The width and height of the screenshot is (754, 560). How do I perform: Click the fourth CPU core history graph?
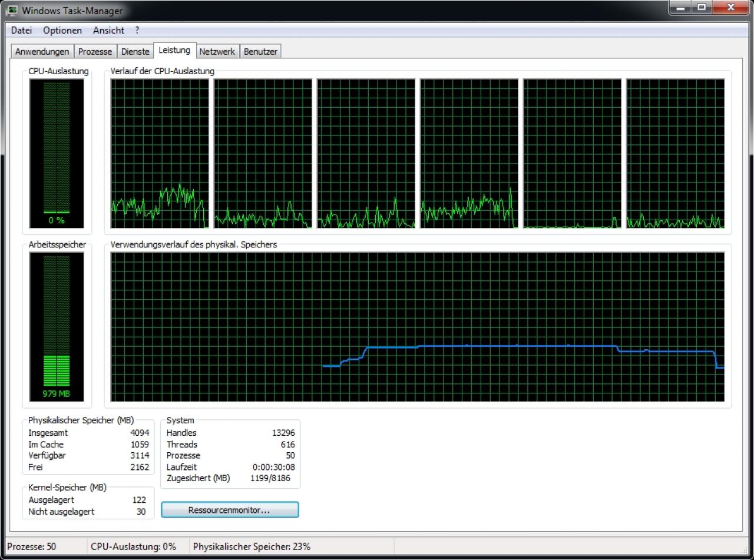point(469,153)
